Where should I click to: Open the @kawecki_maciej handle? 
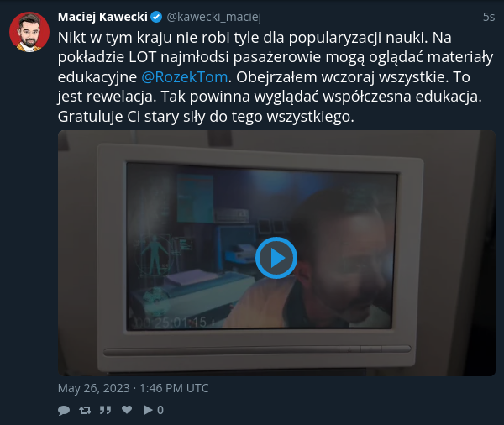[x=213, y=17]
